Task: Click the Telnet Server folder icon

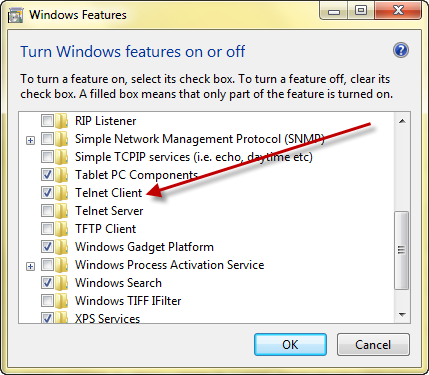Action: pyautogui.click(x=62, y=211)
